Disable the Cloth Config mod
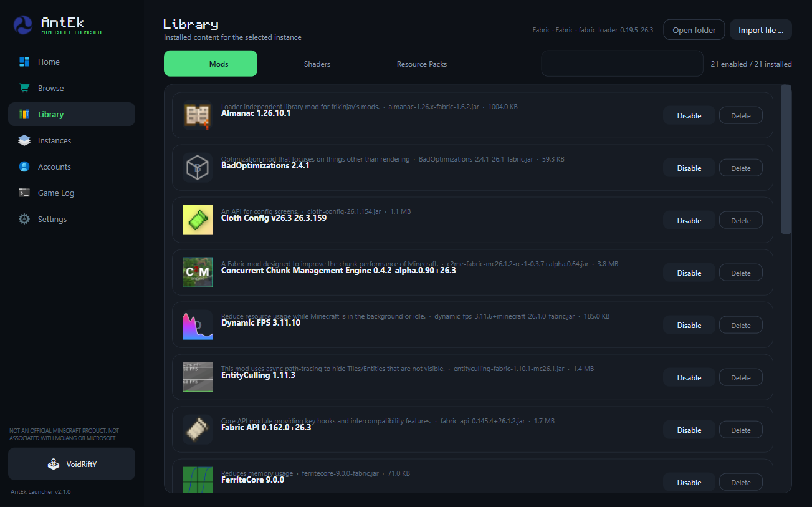 [689, 220]
